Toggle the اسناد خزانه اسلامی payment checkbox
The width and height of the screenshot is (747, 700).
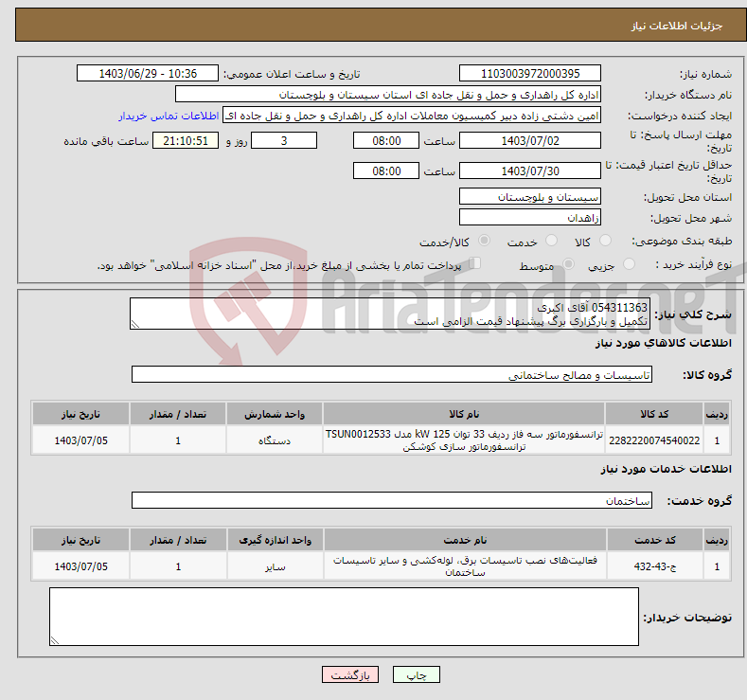coord(474,263)
